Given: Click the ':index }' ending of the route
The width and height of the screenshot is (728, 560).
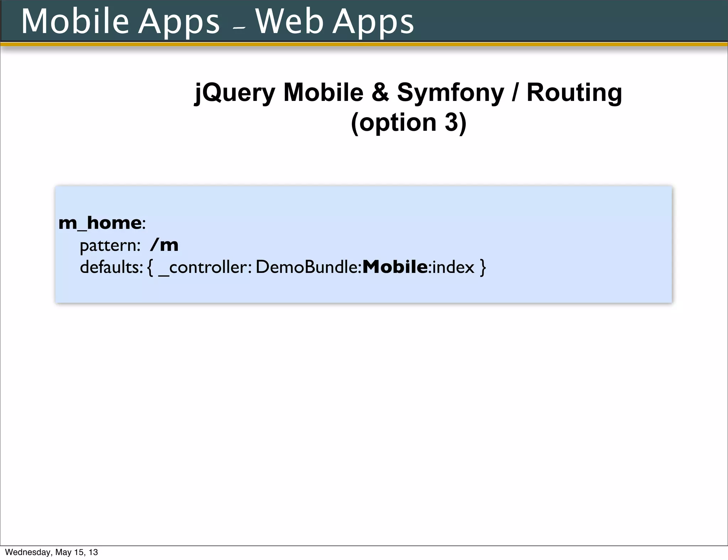Looking at the screenshot, I should [457, 267].
